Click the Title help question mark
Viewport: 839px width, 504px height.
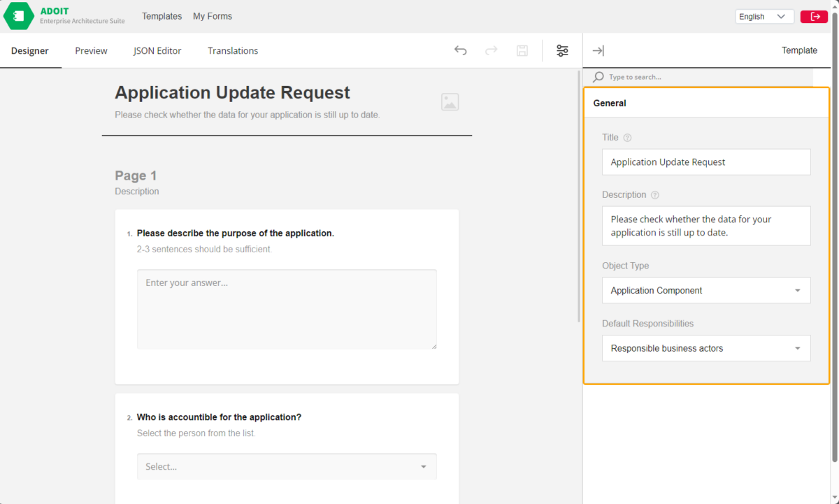629,137
